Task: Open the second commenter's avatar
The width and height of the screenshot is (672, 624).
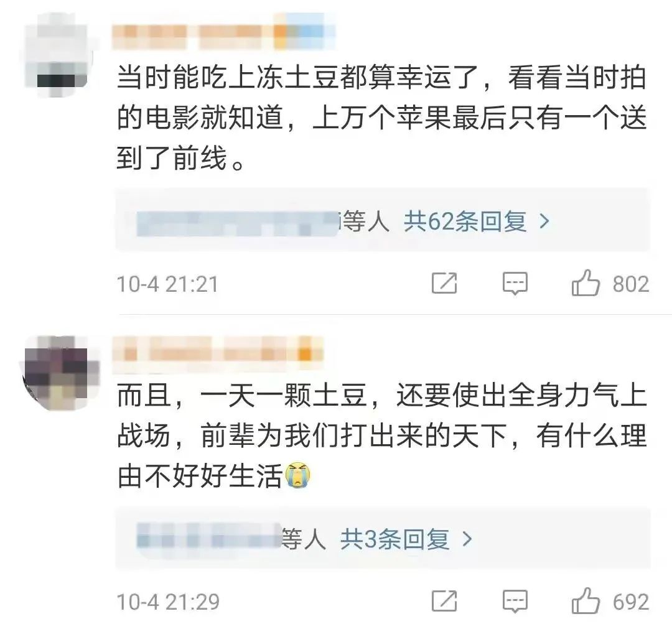Action: tap(60, 373)
